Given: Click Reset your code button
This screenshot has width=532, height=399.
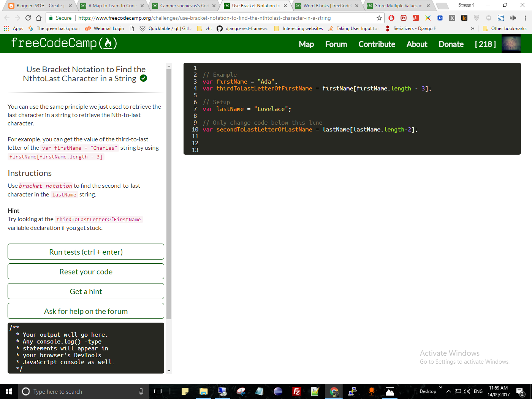Looking at the screenshot, I should [86, 271].
